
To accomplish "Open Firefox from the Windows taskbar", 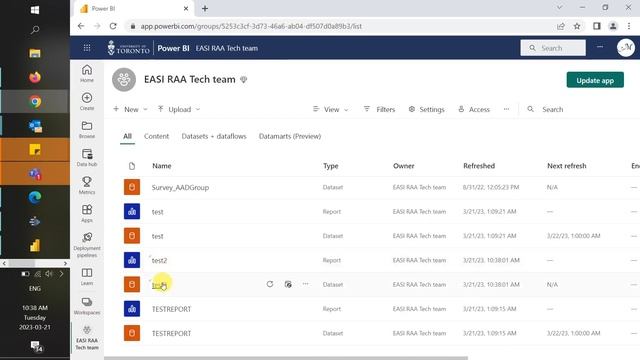I will [x=35, y=77].
